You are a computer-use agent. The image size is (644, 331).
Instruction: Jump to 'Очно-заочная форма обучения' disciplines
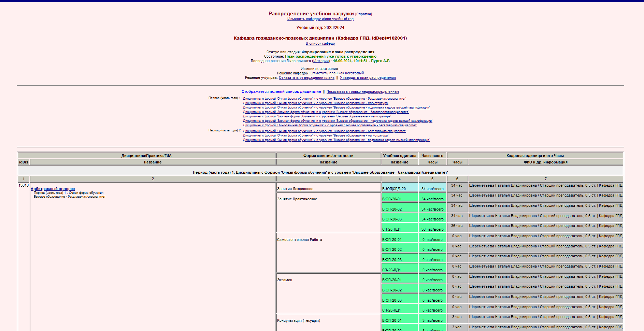coord(330,125)
